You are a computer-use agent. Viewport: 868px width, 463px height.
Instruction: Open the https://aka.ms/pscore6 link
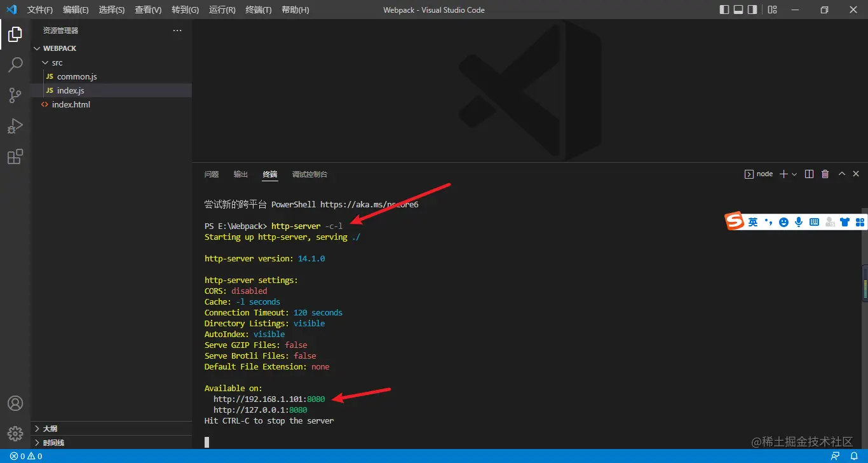coord(369,205)
